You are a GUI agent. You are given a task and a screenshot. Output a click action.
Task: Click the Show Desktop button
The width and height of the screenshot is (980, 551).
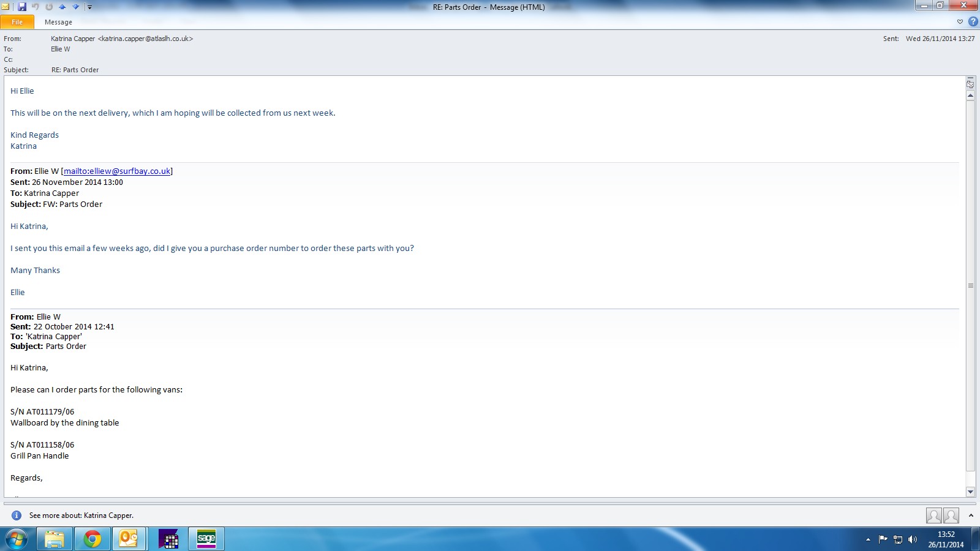pos(976,539)
